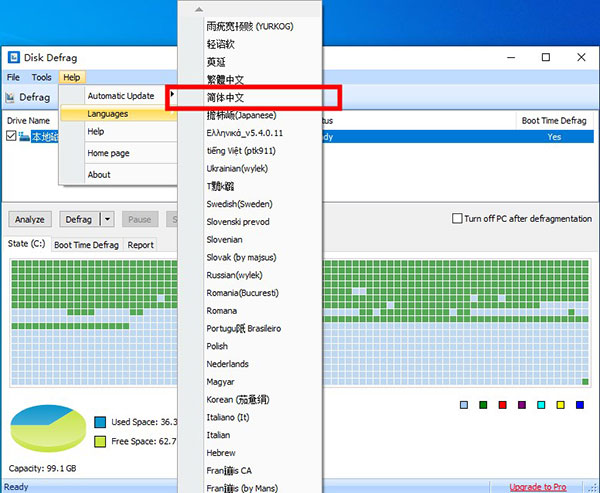This screenshot has height=493, width=600.
Task: Enable Turn off PC after defragmentation
Action: 458,219
